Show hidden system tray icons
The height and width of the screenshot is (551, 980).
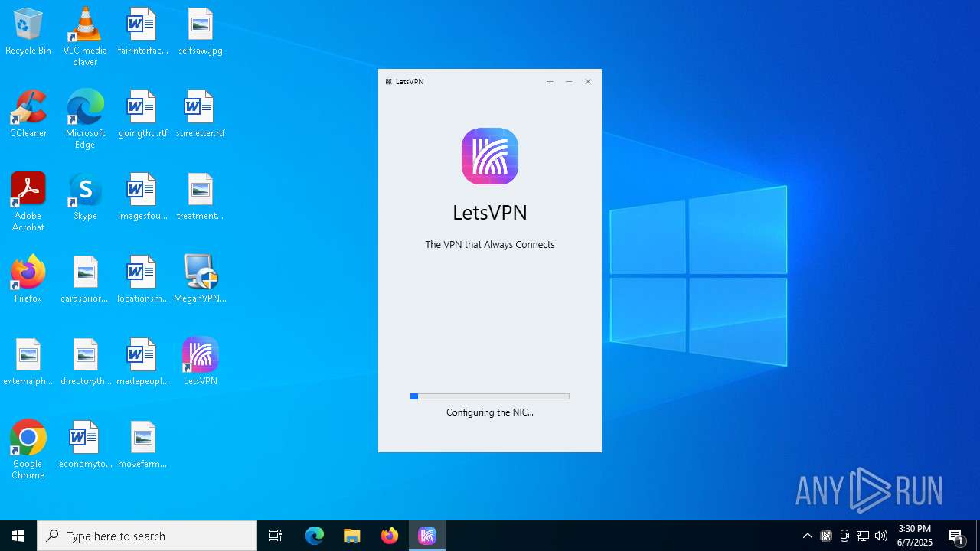tap(808, 536)
